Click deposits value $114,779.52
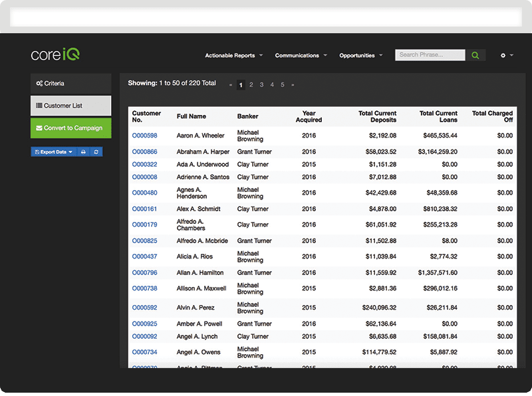Viewport: 532px width, 396px height. point(379,352)
